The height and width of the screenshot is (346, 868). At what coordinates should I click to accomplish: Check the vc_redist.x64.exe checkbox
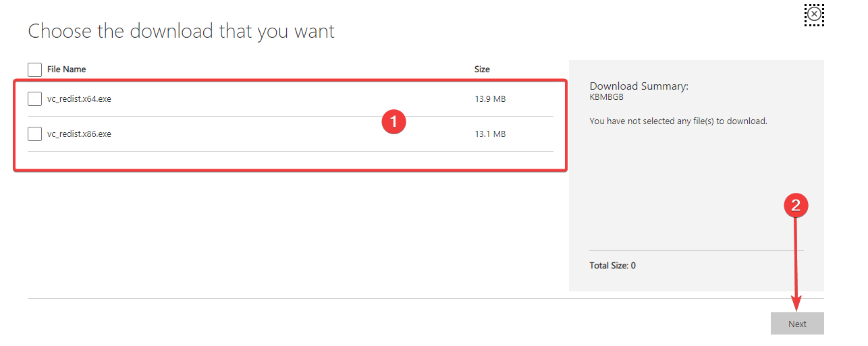point(34,99)
